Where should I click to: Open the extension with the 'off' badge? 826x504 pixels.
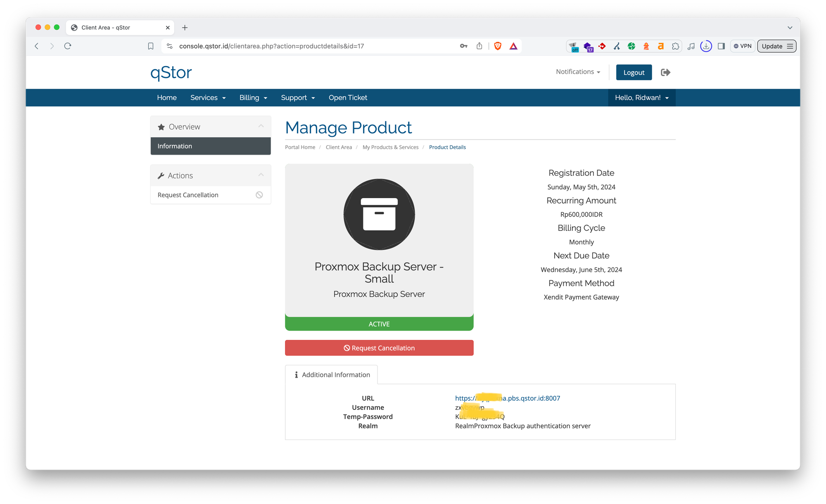pos(573,47)
